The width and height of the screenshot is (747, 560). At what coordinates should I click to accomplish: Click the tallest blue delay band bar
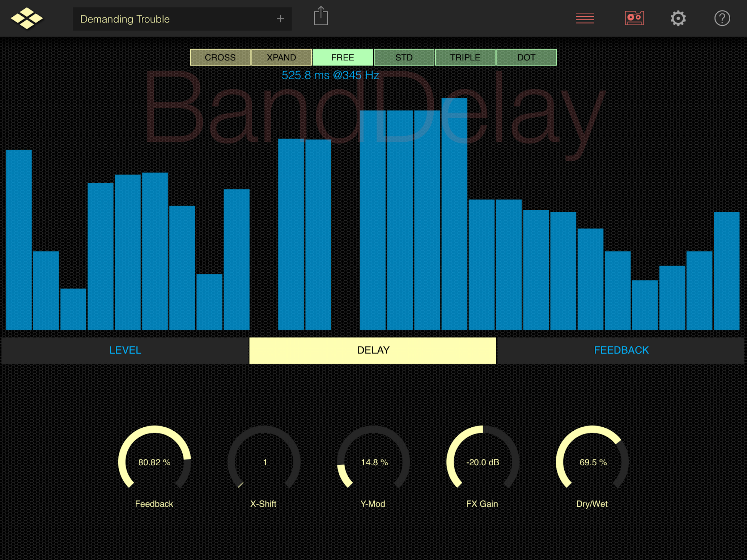coord(454,214)
